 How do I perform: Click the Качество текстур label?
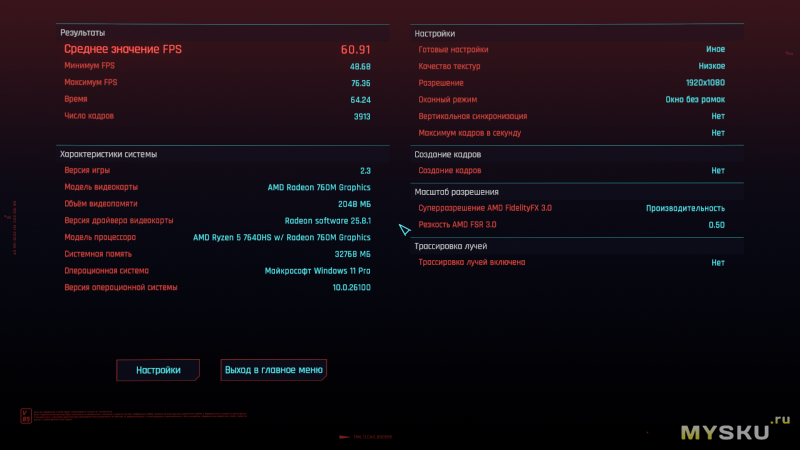pos(449,66)
